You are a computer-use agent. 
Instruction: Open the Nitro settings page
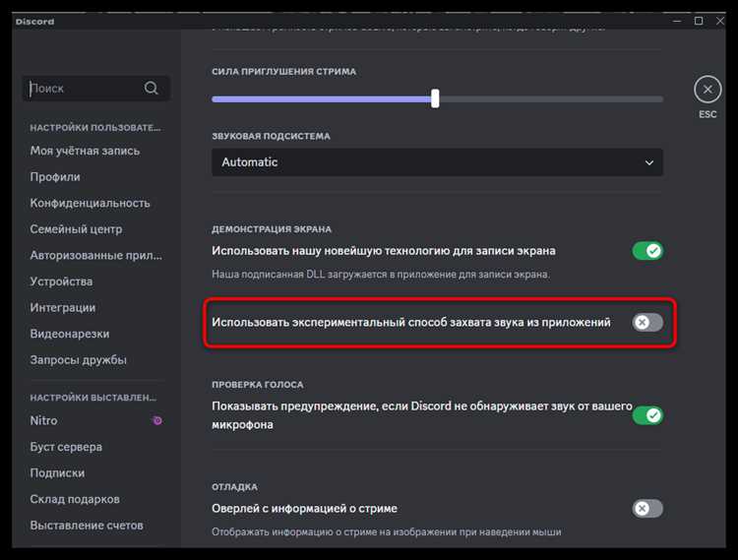43,420
